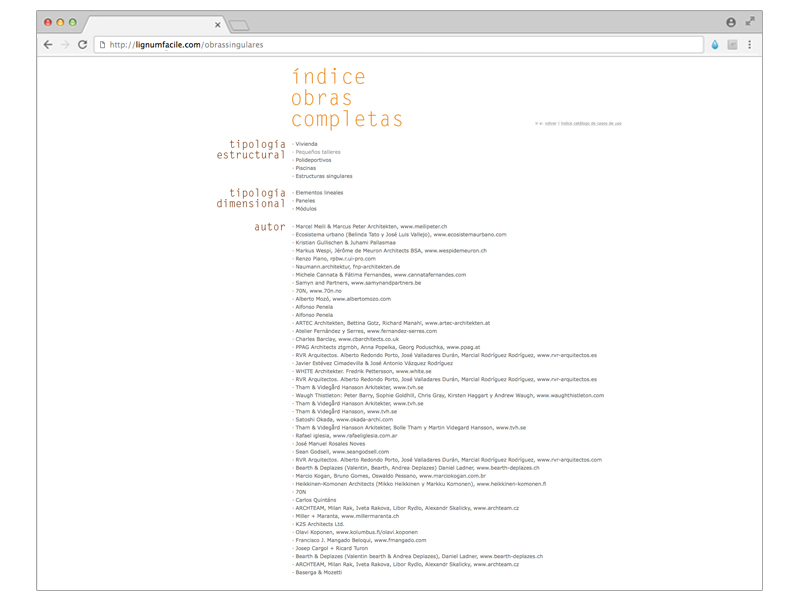Open a new tab

pyautogui.click(x=239, y=25)
